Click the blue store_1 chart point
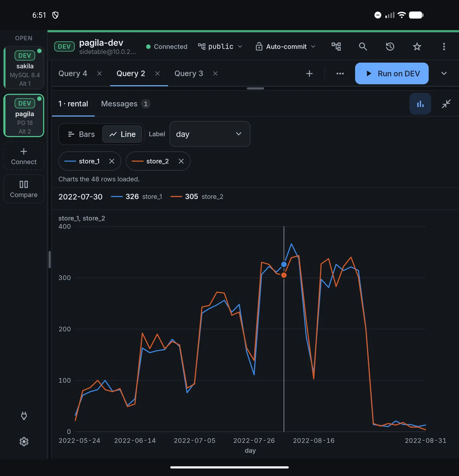This screenshot has height=476, width=459. tap(284, 264)
